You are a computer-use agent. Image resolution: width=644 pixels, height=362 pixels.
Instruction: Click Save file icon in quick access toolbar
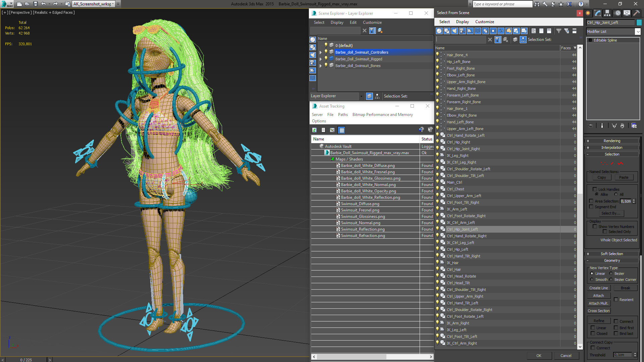click(x=35, y=4)
